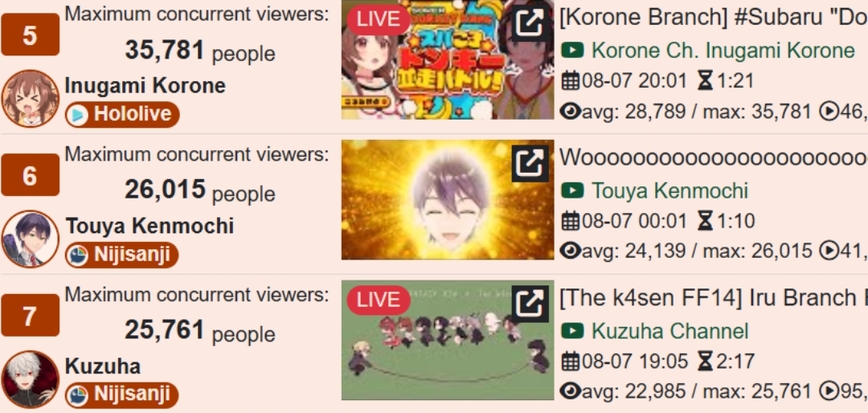
Task: Open Touya Kenmochi channel link
Action: click(669, 191)
